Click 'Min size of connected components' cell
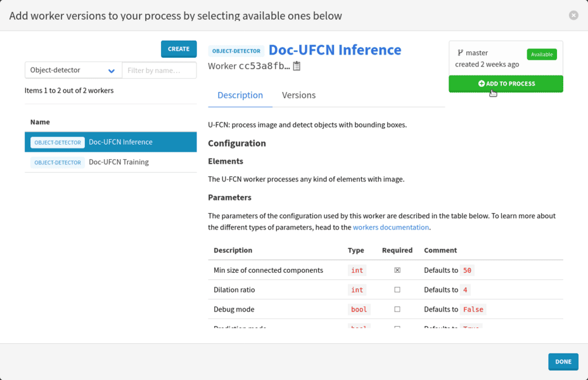 [268, 270]
